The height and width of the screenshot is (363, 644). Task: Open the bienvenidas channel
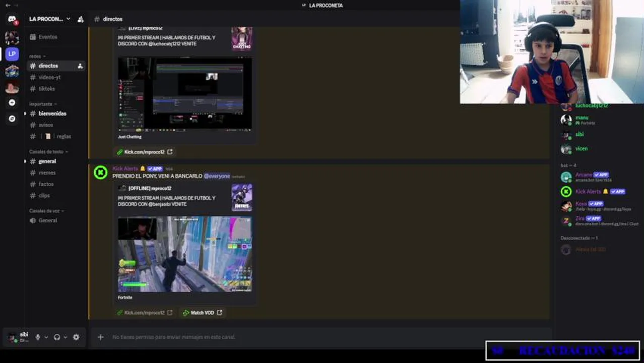click(x=55, y=113)
